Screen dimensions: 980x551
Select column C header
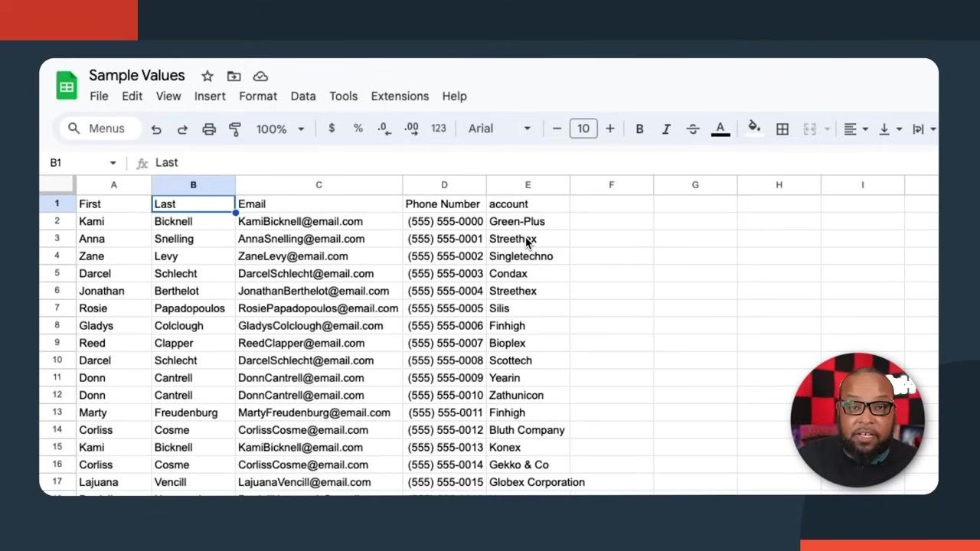[318, 185]
